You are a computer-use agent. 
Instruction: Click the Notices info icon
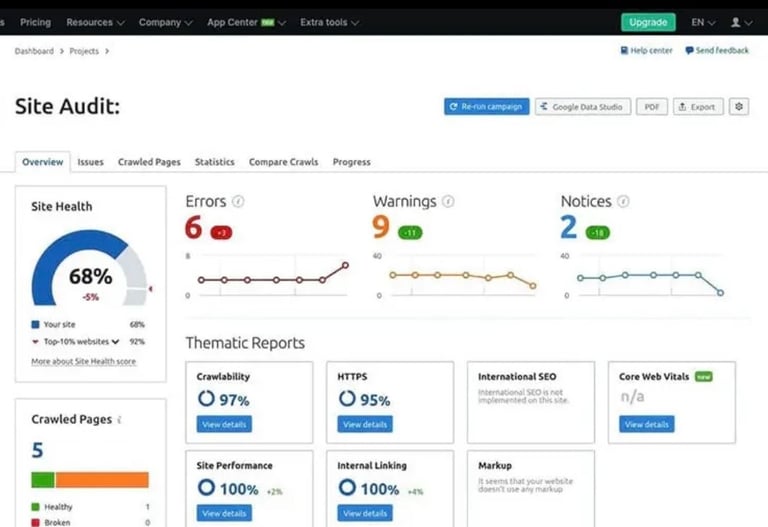tap(623, 201)
